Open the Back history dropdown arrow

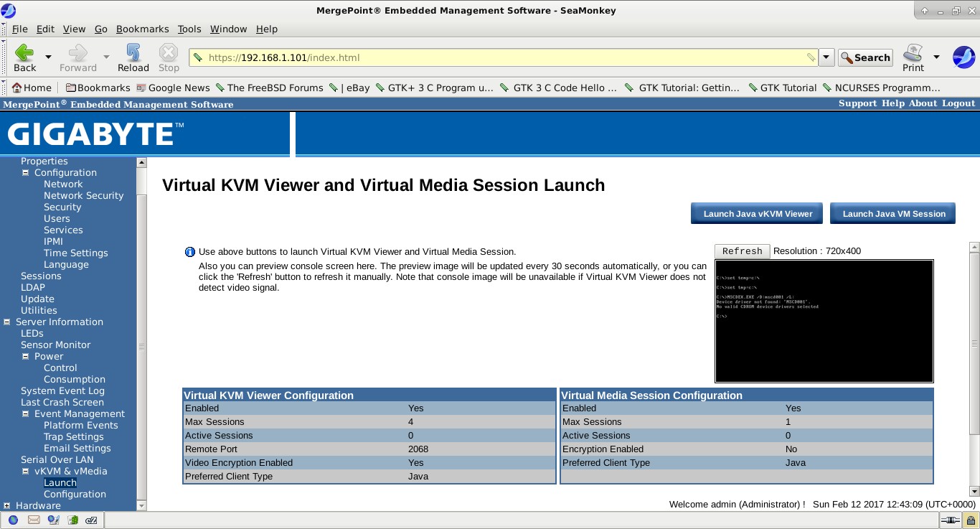(x=48, y=57)
